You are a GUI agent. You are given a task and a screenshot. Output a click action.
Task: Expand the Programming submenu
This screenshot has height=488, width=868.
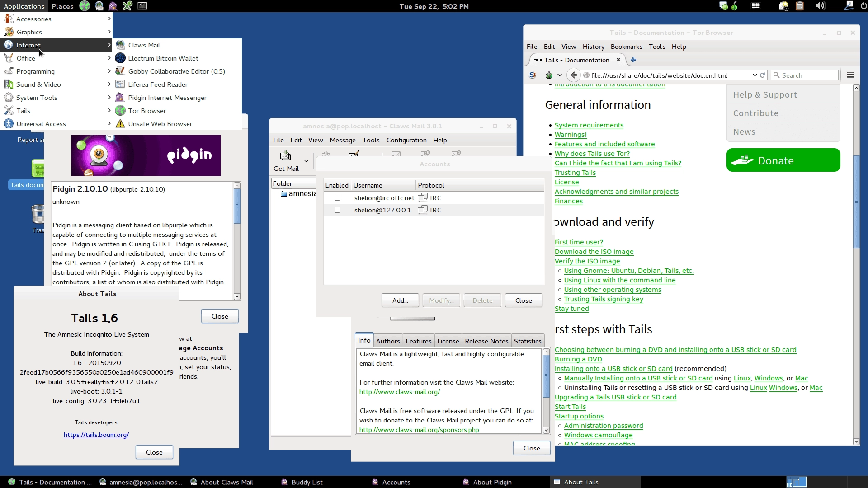click(x=56, y=71)
